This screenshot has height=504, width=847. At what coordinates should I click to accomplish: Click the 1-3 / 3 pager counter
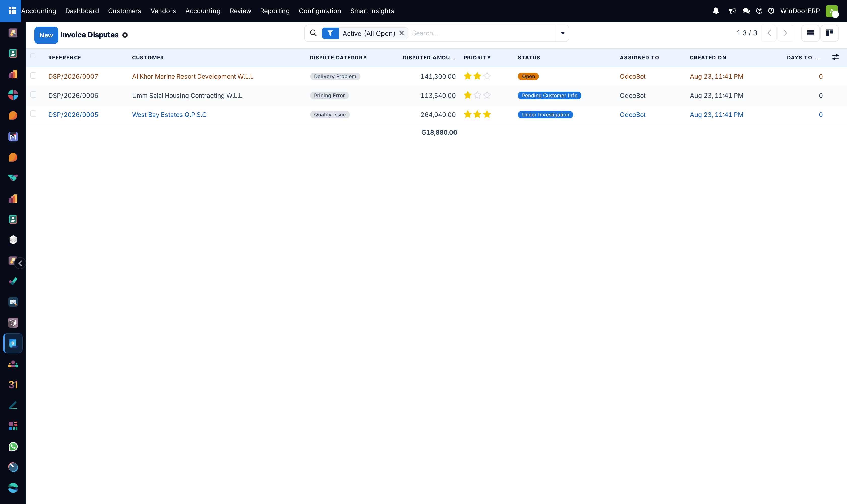point(747,33)
